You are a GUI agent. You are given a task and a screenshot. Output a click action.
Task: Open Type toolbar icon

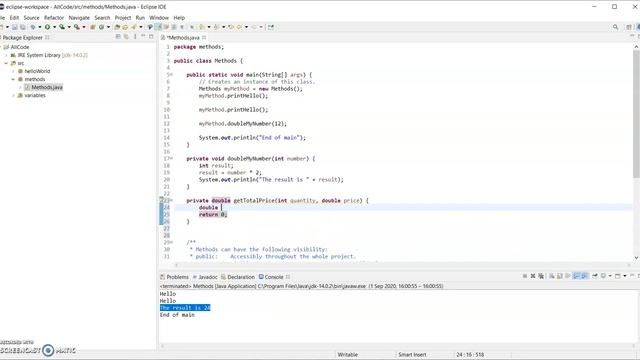pyautogui.click(x=117, y=27)
